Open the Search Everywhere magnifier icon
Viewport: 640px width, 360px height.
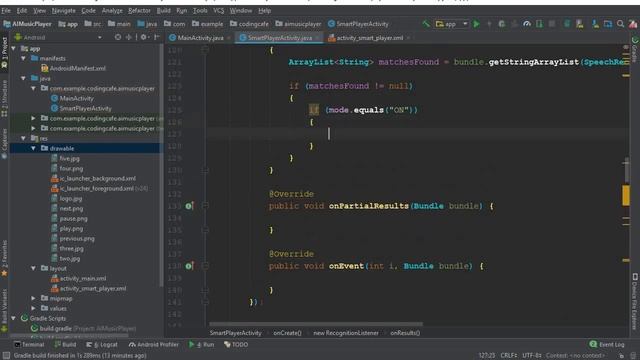pos(620,24)
